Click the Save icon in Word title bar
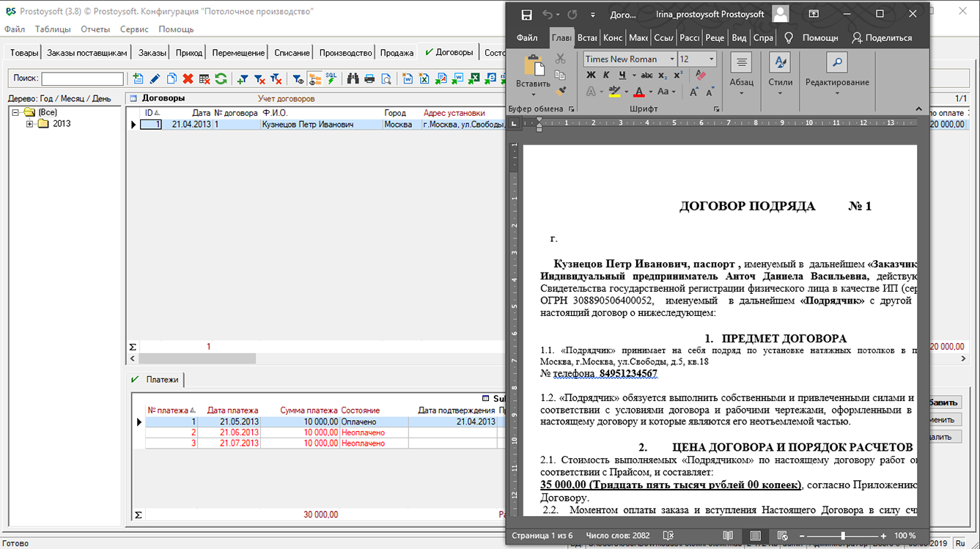This screenshot has height=549, width=980. 526,15
